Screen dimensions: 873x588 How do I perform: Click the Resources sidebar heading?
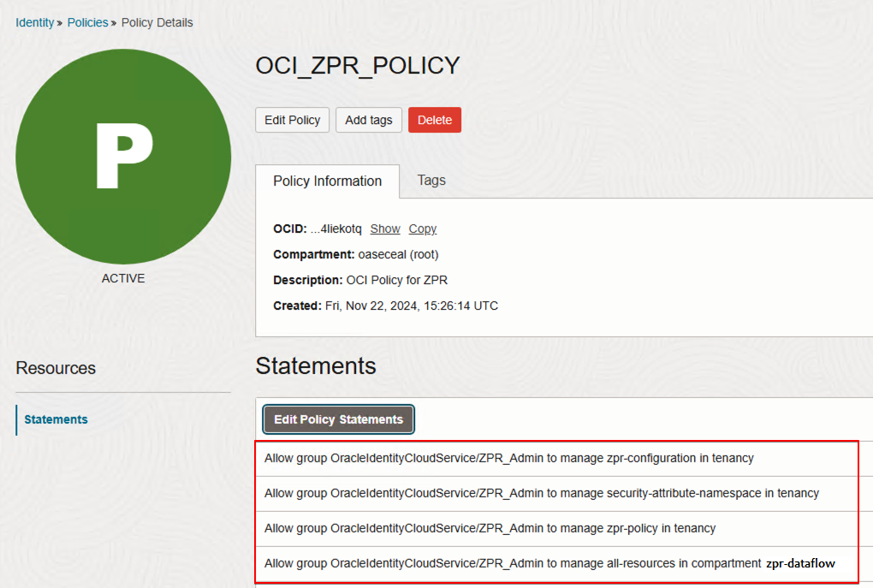pos(56,368)
